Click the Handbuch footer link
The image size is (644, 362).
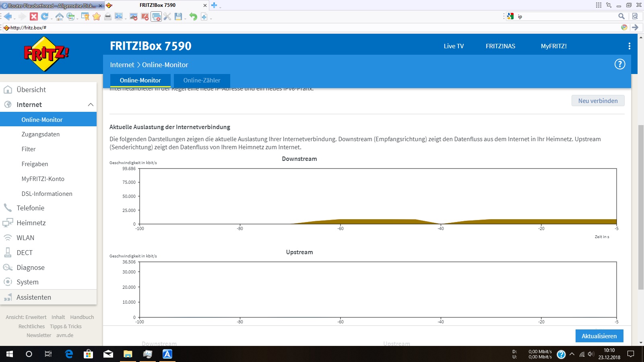click(82, 317)
